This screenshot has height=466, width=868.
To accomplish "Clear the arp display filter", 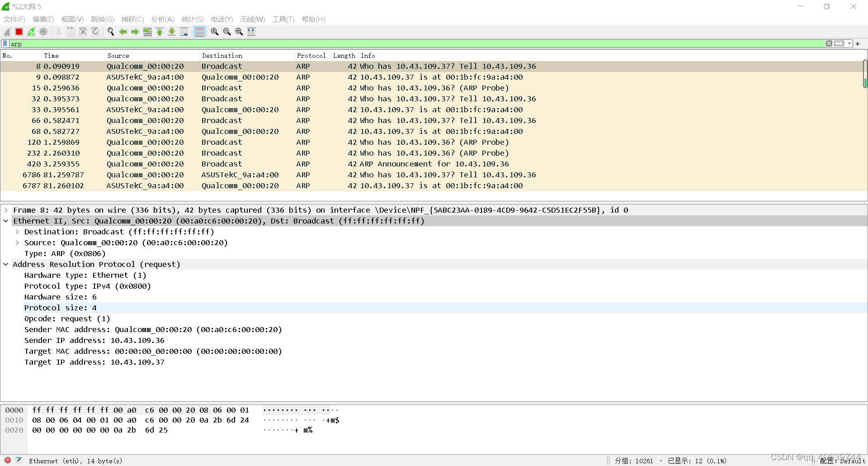I will coord(829,44).
